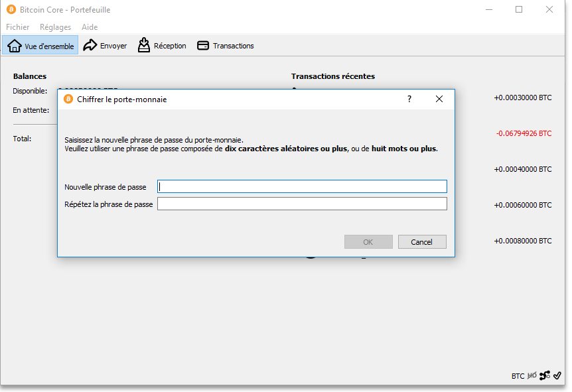
Task: Open the Réception tab
Action: [162, 46]
